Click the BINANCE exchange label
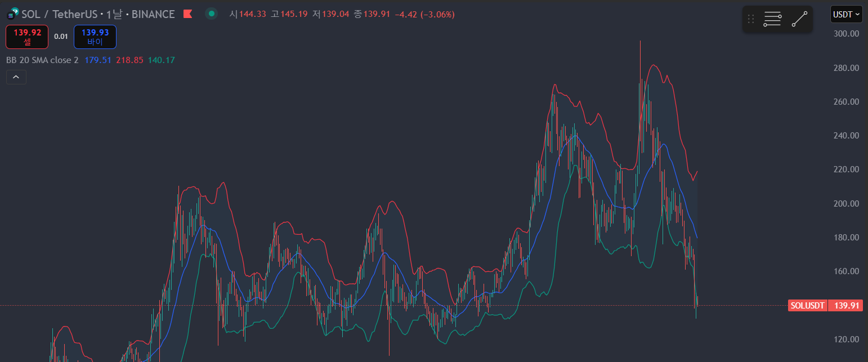The width and height of the screenshot is (868, 362). coord(153,14)
